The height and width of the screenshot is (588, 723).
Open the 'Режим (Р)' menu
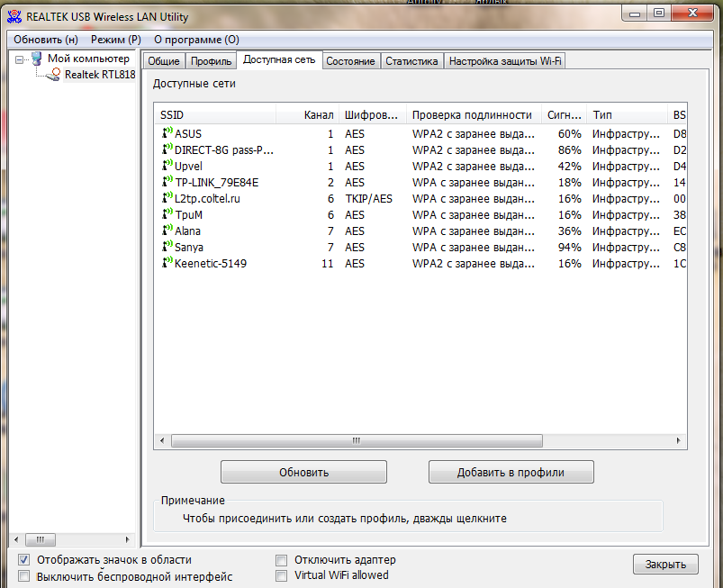116,40
